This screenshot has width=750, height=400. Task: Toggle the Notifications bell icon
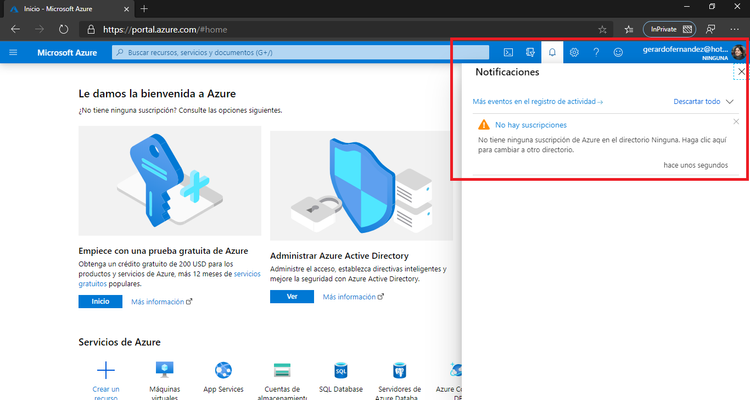click(x=552, y=52)
